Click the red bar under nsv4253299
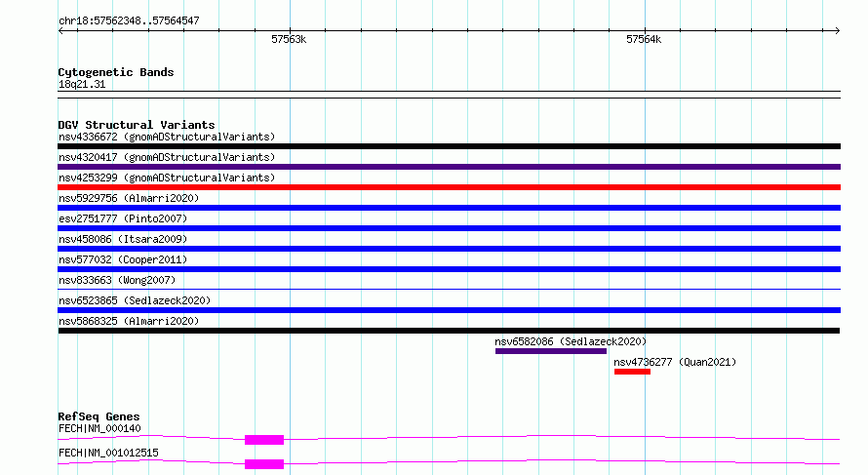This screenshot has width=868, height=475. click(449, 187)
